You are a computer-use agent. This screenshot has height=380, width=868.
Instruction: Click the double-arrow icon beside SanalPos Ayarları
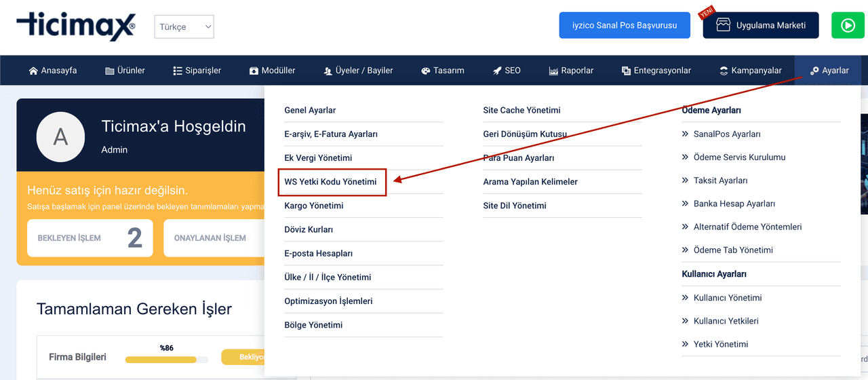pos(686,134)
